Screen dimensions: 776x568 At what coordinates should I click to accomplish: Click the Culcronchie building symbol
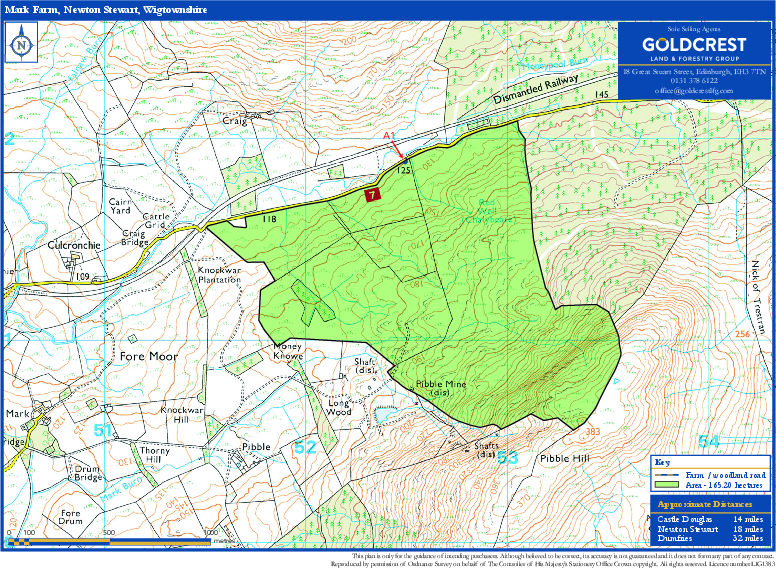click(x=73, y=259)
